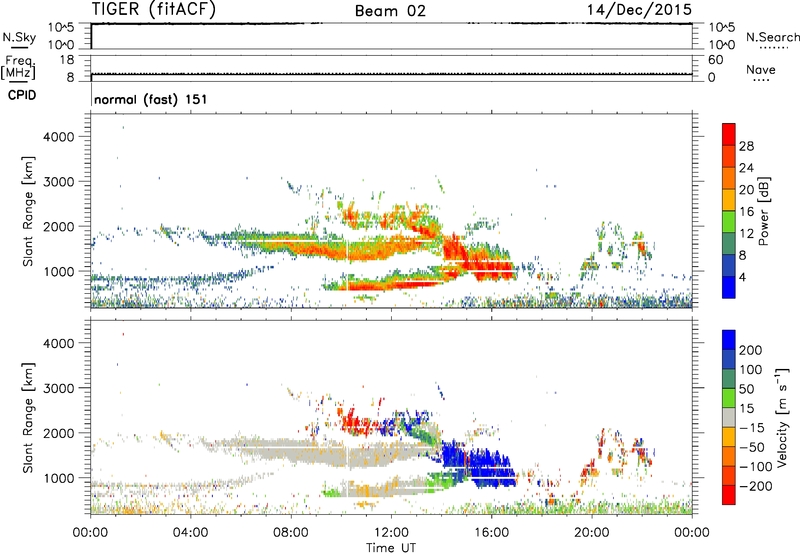The image size is (800, 554).
Task: Click the '18' frequency axis tick
Action: 67,60
